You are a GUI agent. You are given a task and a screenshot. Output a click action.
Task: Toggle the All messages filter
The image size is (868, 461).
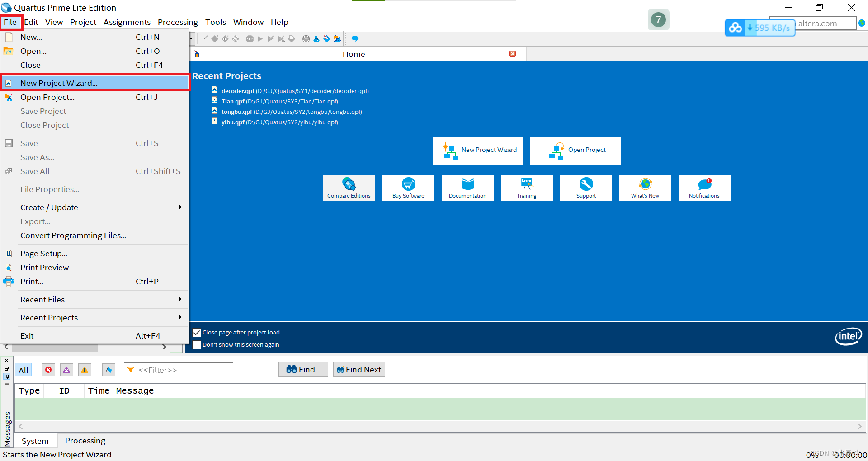24,370
